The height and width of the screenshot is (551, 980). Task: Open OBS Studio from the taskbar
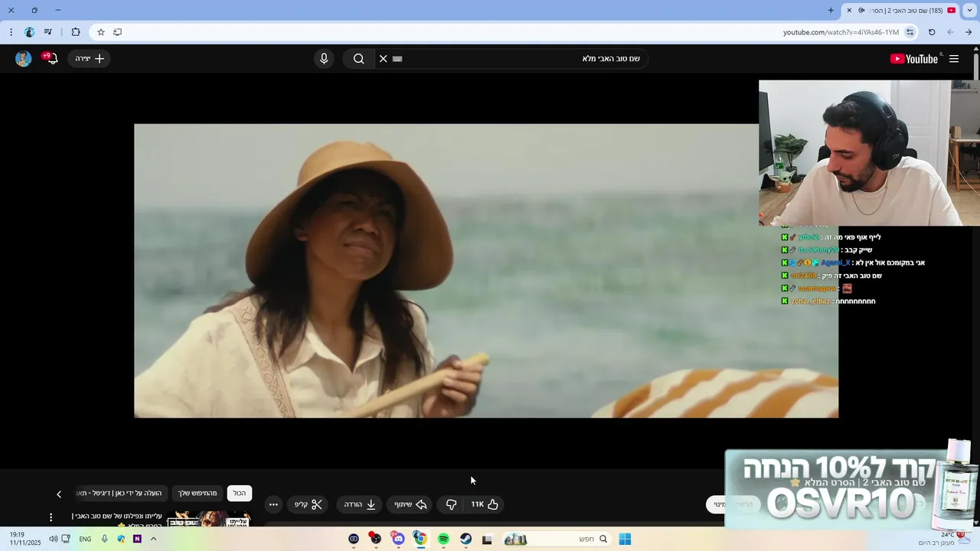click(x=375, y=539)
